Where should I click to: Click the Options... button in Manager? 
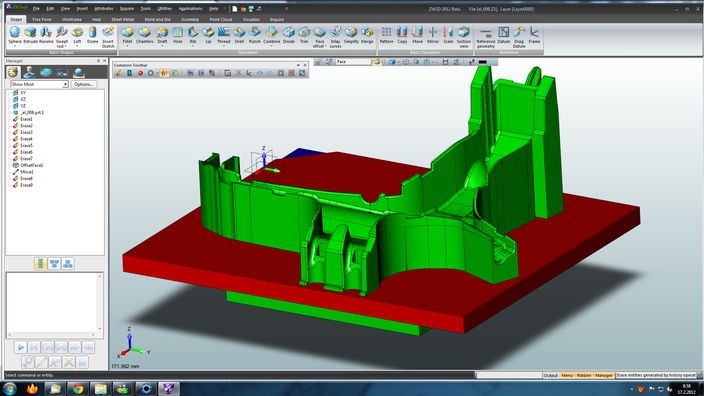pyautogui.click(x=84, y=84)
